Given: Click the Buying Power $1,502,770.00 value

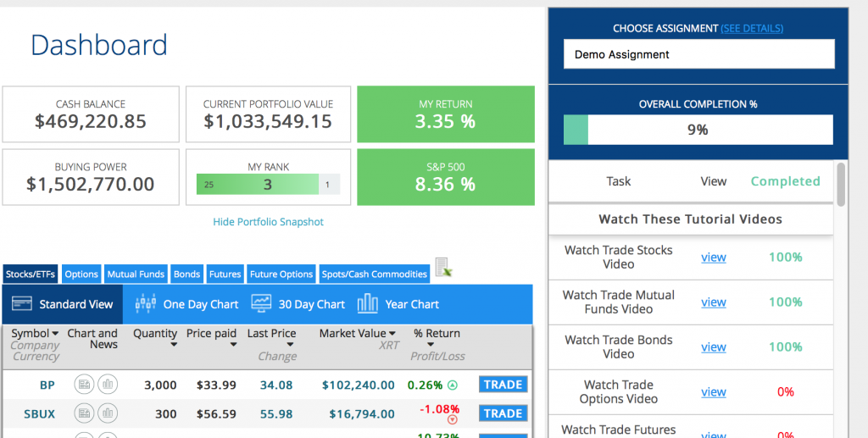Looking at the screenshot, I should pos(91,184).
